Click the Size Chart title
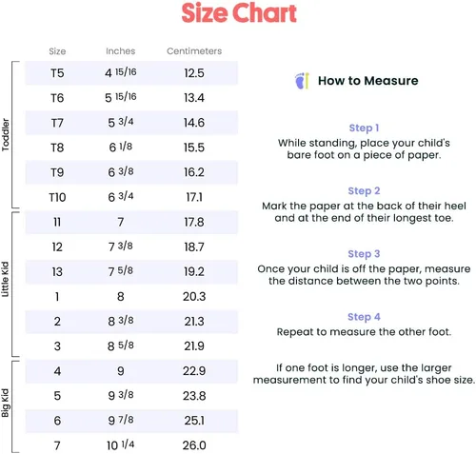Screen dimensions: 476x454 239,13
